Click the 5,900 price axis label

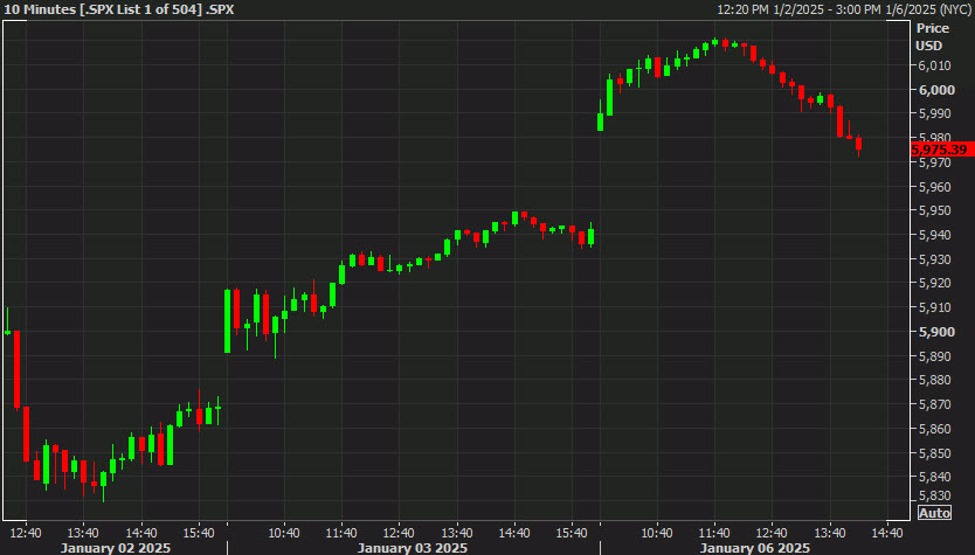pos(937,332)
